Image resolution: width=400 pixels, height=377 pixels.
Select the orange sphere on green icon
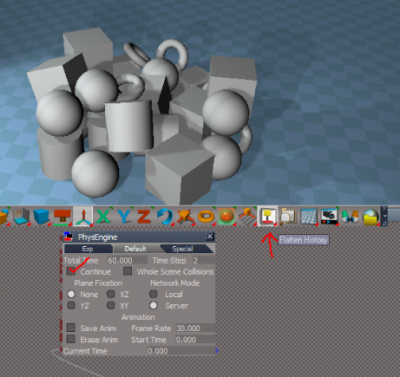click(x=227, y=216)
